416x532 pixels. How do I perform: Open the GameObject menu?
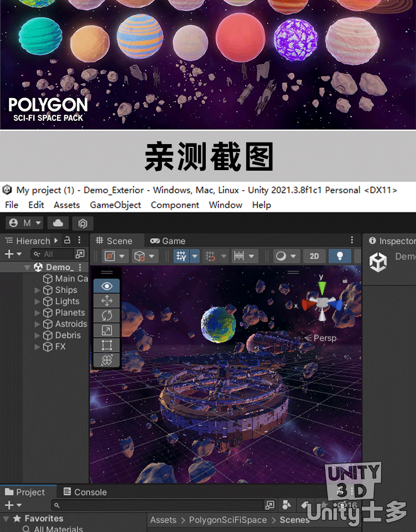115,205
